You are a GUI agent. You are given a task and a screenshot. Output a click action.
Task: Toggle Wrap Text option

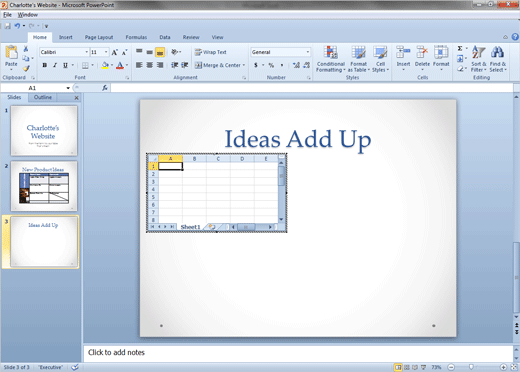[x=211, y=52]
